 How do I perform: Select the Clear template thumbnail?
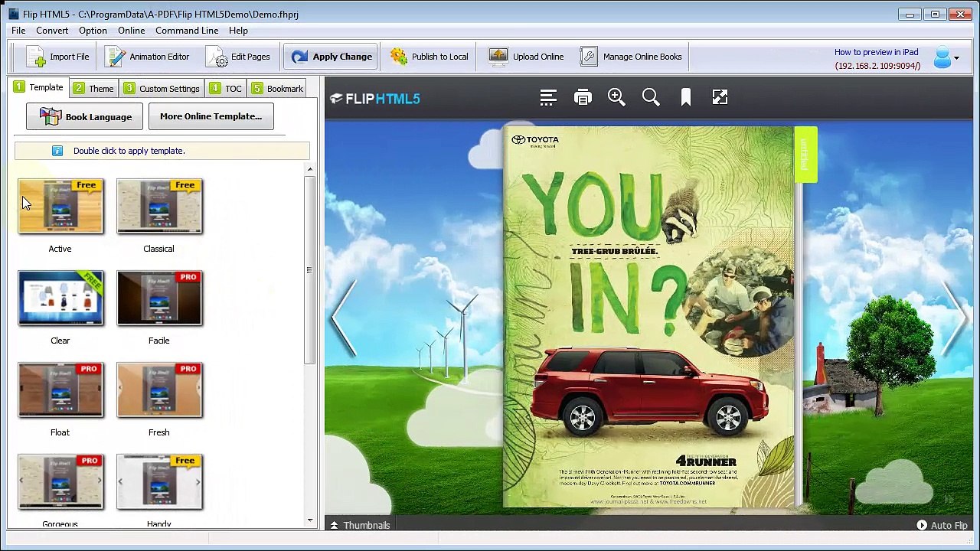click(60, 298)
